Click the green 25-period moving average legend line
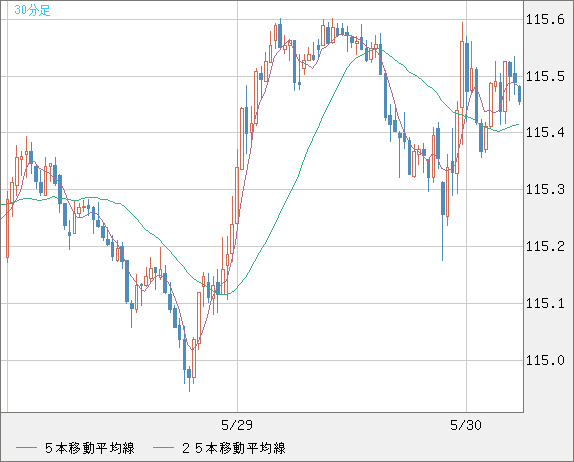Image resolution: width=574 pixels, height=462 pixels. coord(163,448)
